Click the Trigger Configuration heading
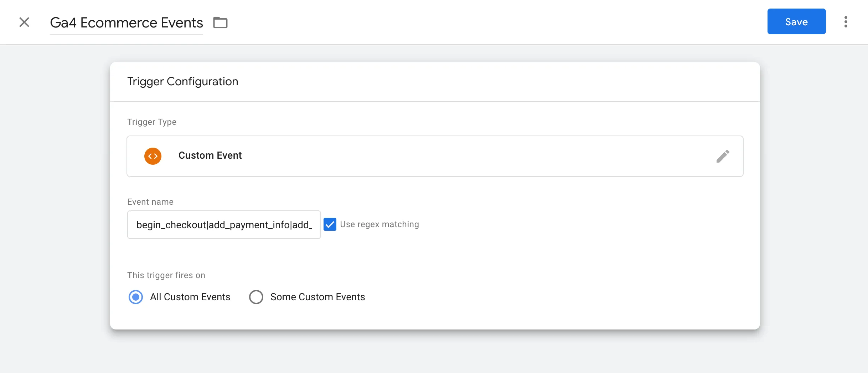 pos(182,81)
